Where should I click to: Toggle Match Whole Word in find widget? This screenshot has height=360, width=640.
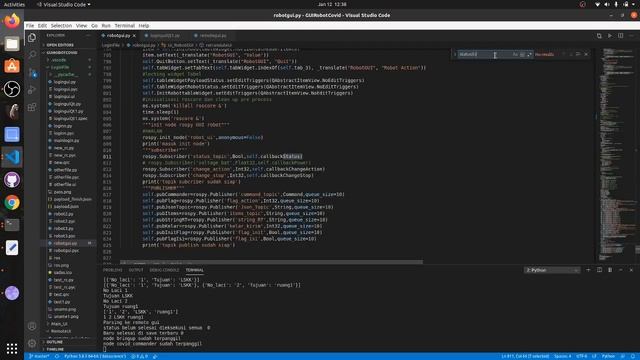pos(522,54)
